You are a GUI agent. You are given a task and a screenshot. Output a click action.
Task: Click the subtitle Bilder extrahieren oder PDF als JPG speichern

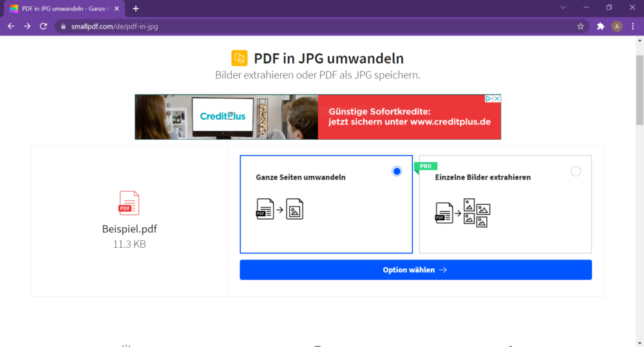click(x=318, y=75)
